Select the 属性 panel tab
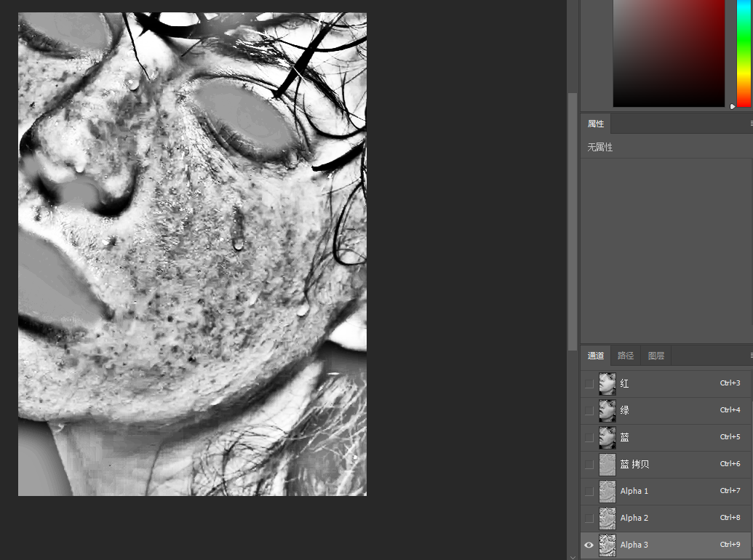This screenshot has width=753, height=560. (596, 124)
